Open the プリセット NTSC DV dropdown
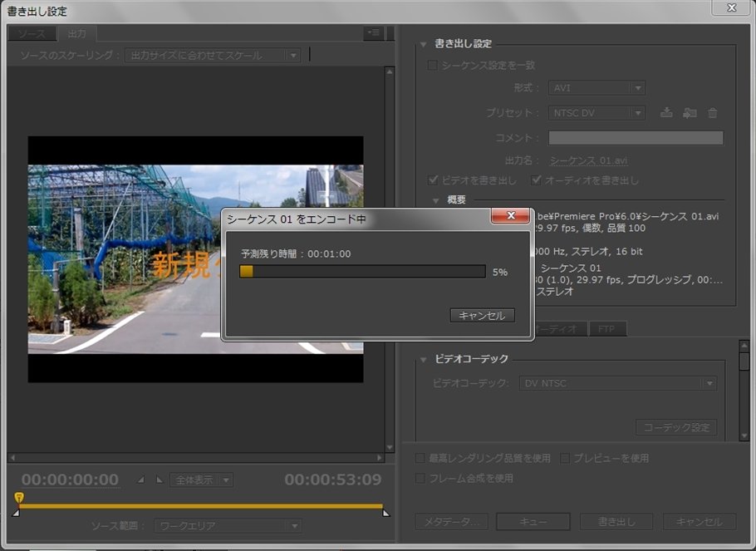 click(596, 113)
